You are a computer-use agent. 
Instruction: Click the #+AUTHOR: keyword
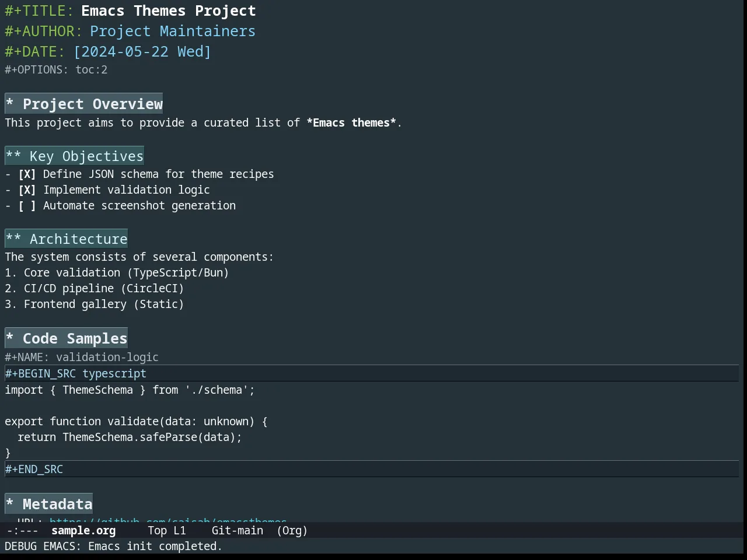point(44,31)
